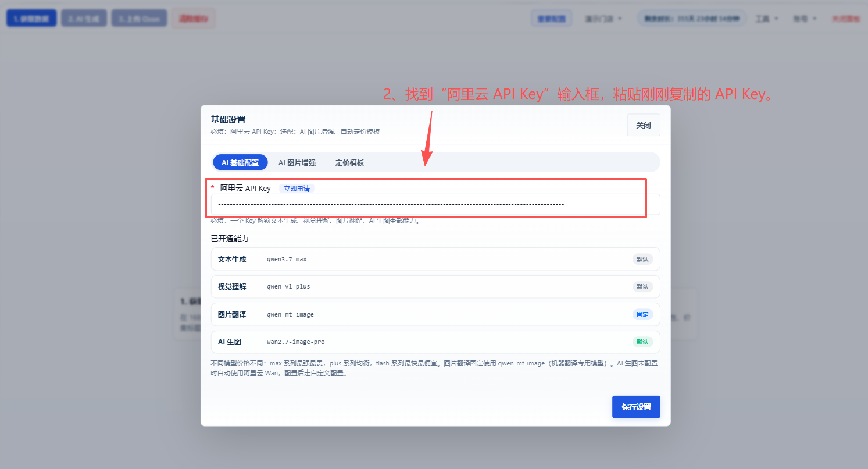Click the red 清除缓存 button in background
Screen dimensions: 868x469
(x=193, y=19)
